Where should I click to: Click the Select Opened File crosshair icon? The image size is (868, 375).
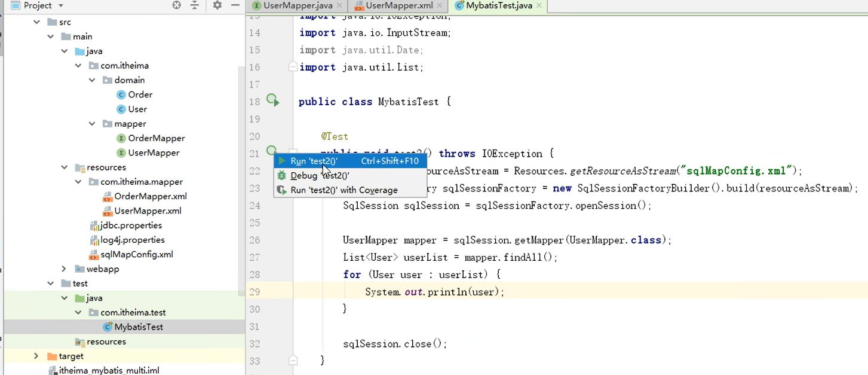[x=176, y=5]
